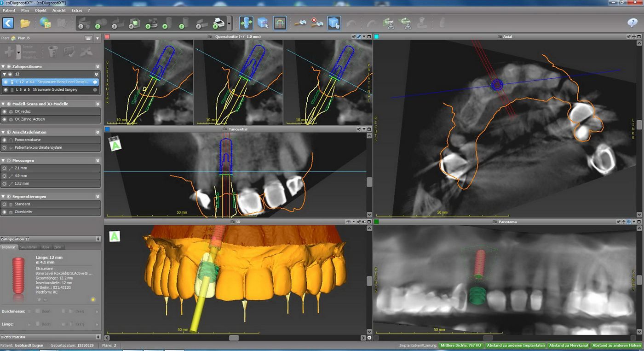The height and width of the screenshot is (351, 644).
Task: Switch to the Hülse tab
Action: (46, 247)
